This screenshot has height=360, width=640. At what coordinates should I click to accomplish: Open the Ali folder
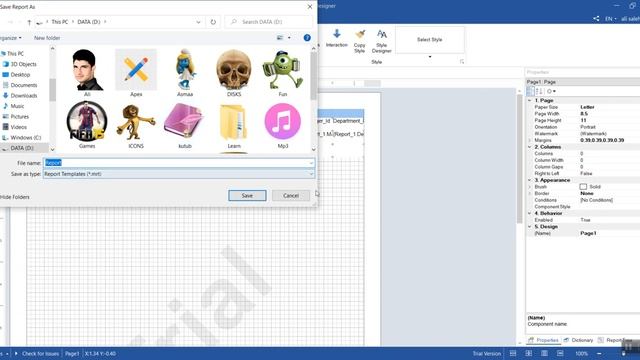pos(87,73)
